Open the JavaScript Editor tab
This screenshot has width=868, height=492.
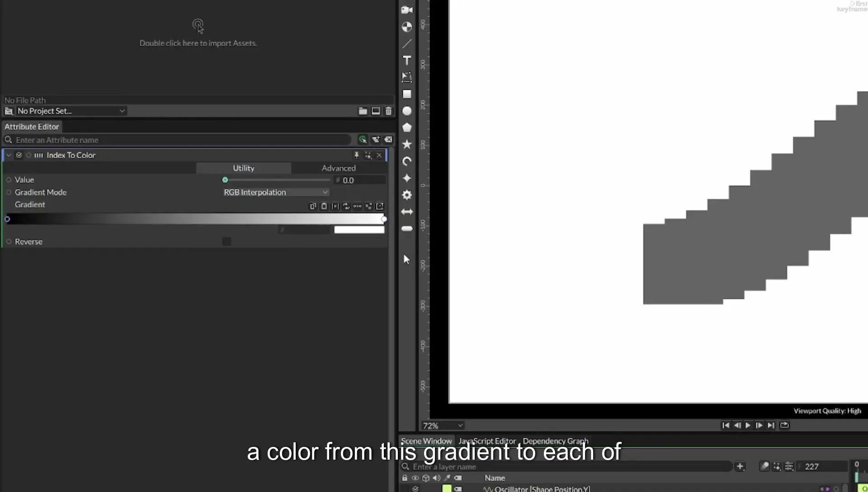[x=487, y=441]
